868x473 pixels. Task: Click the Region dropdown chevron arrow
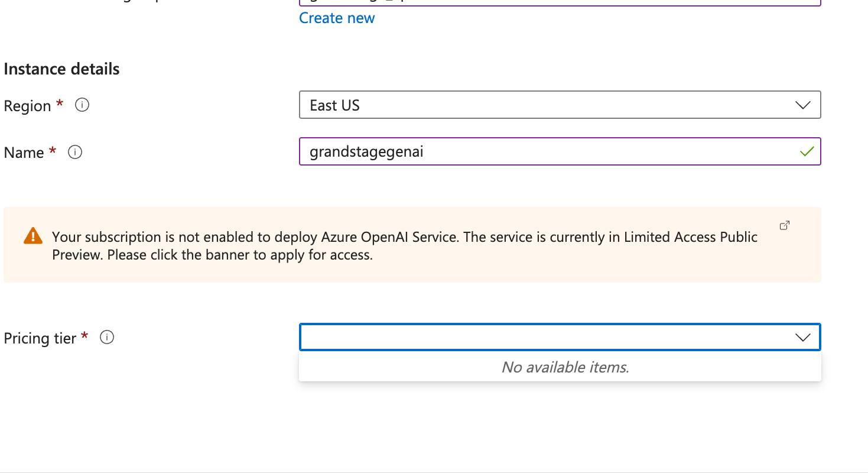click(802, 105)
